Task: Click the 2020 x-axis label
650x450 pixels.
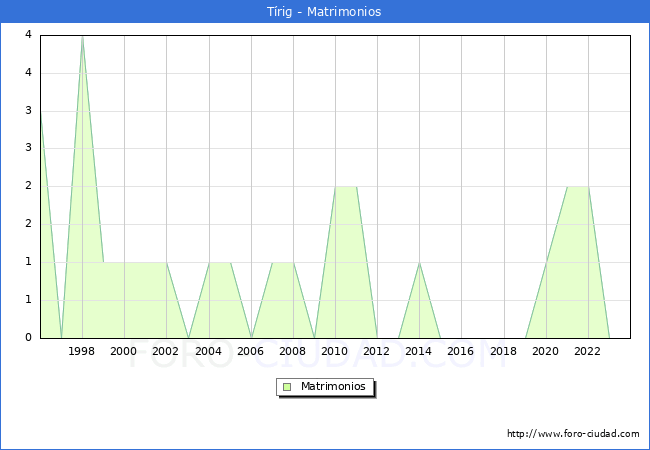Action: point(545,351)
